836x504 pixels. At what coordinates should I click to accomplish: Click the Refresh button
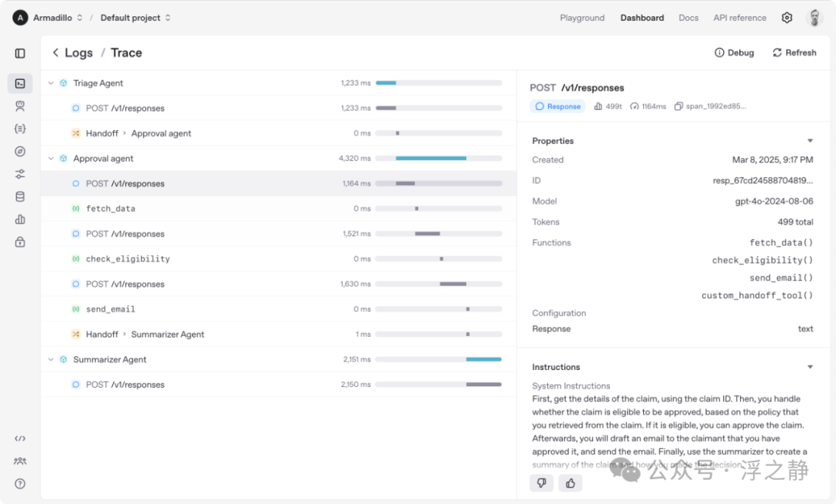tap(794, 52)
